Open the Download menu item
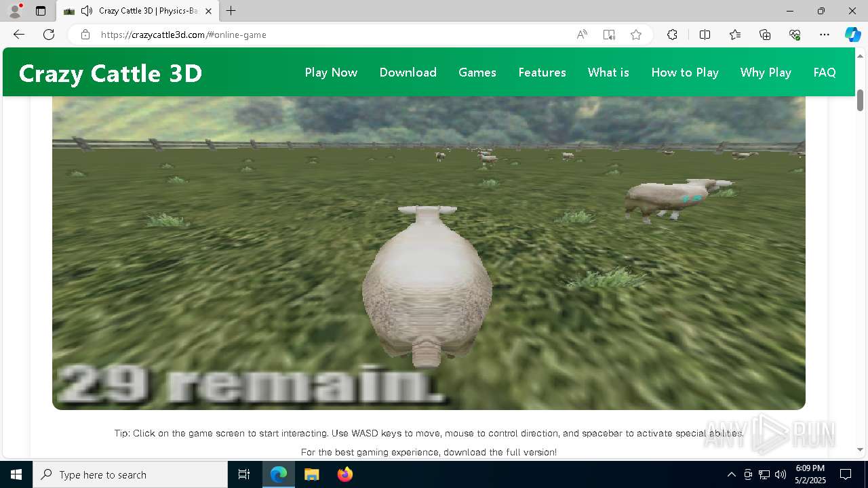The width and height of the screenshot is (868, 488). tap(408, 73)
